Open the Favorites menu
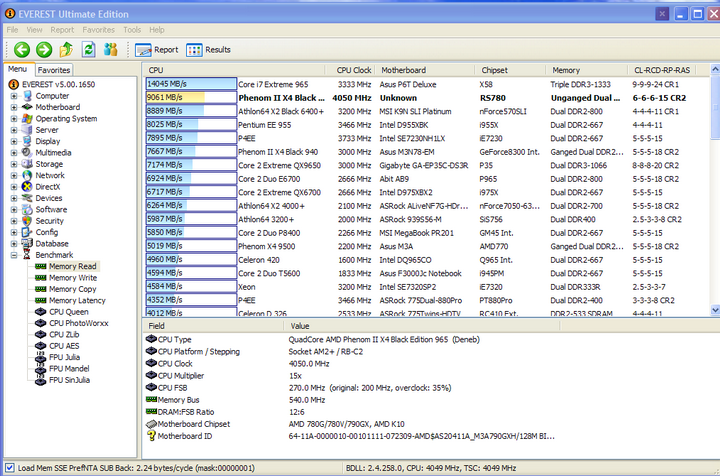 [x=99, y=30]
